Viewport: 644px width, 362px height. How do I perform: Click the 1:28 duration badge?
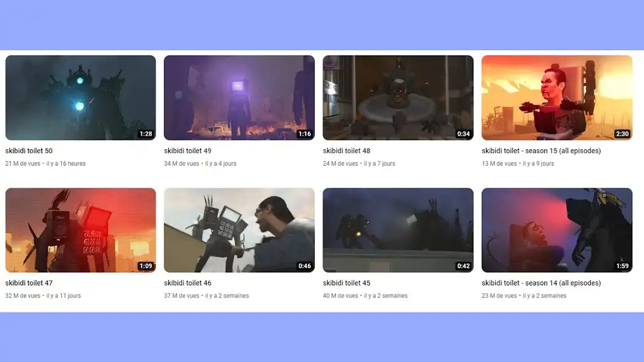coord(146,134)
